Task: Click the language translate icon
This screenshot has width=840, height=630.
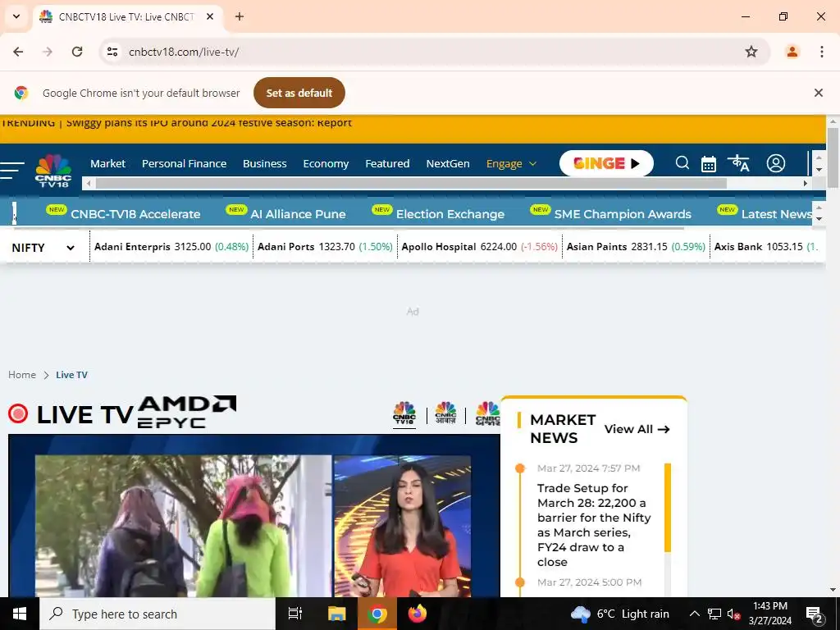Action: tap(738, 163)
